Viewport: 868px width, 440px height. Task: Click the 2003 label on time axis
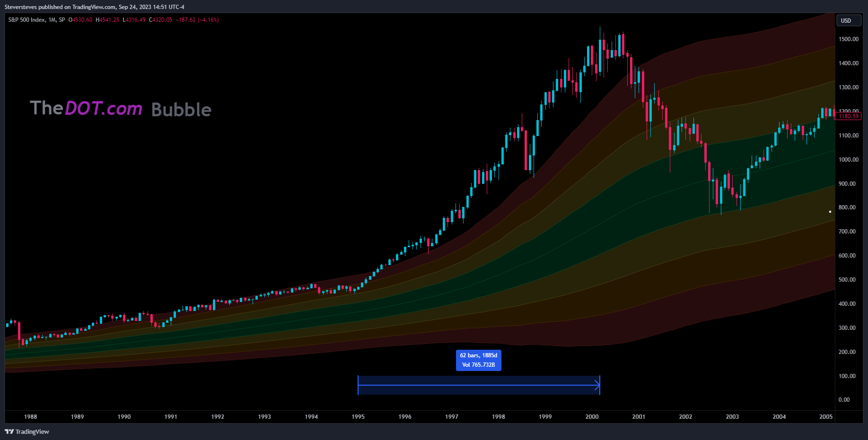coord(733,417)
